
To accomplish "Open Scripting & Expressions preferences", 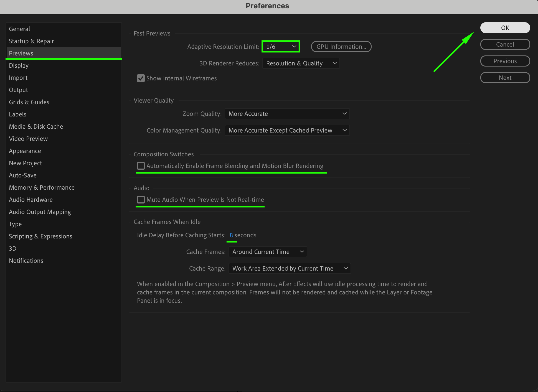I will [x=40, y=236].
